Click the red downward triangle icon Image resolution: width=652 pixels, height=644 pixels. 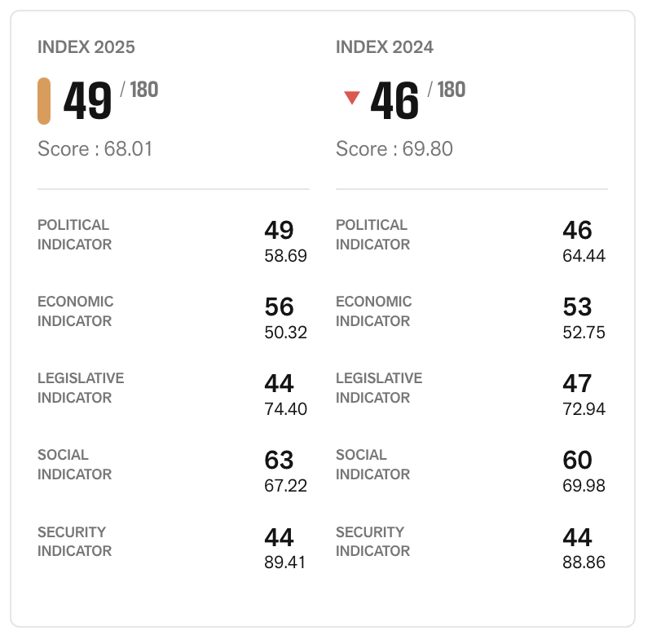[352, 98]
